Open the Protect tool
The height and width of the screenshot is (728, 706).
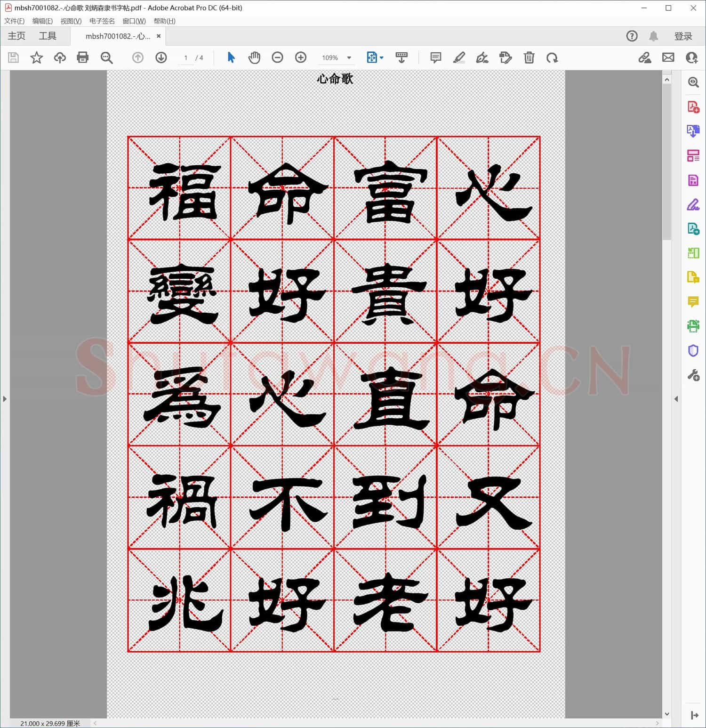click(x=693, y=350)
